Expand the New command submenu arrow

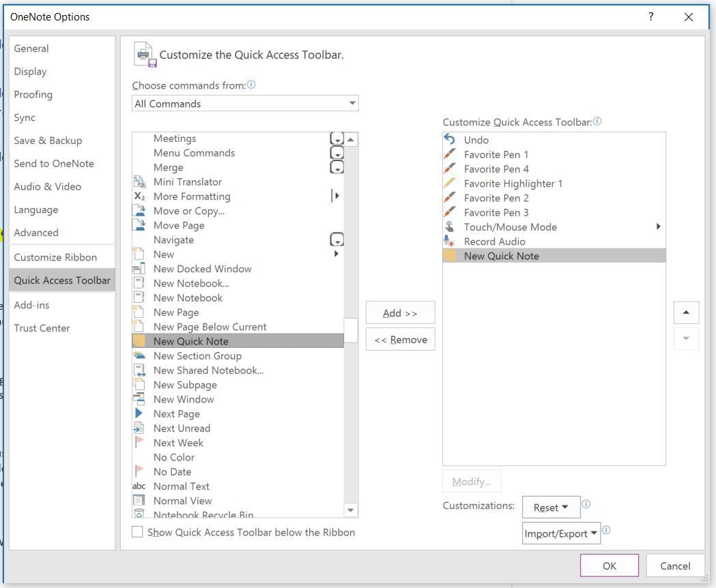pyautogui.click(x=336, y=254)
